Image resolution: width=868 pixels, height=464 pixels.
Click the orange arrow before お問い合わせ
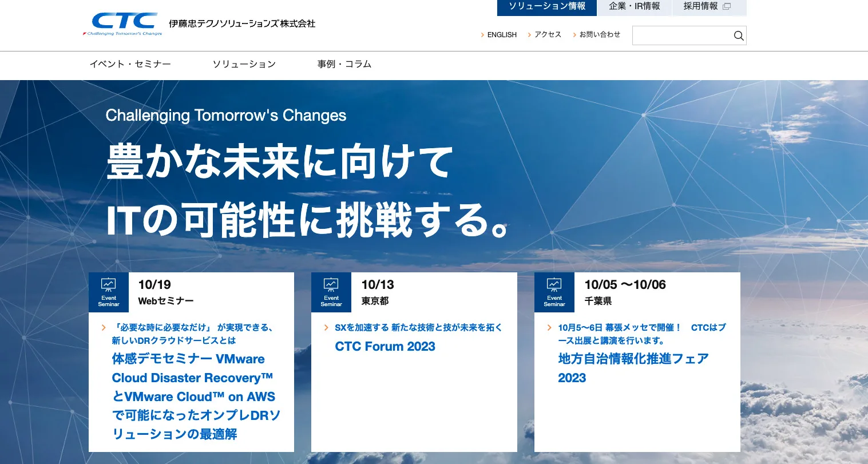pos(574,35)
